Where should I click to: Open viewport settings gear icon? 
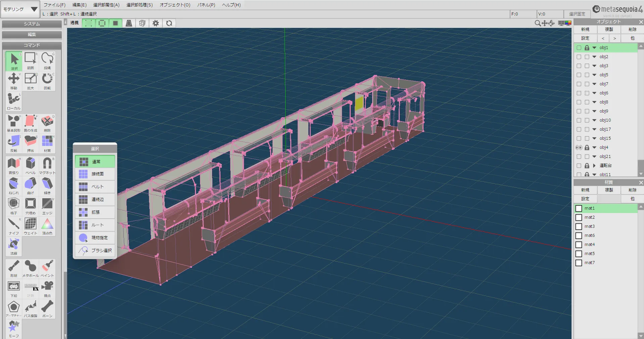(156, 23)
